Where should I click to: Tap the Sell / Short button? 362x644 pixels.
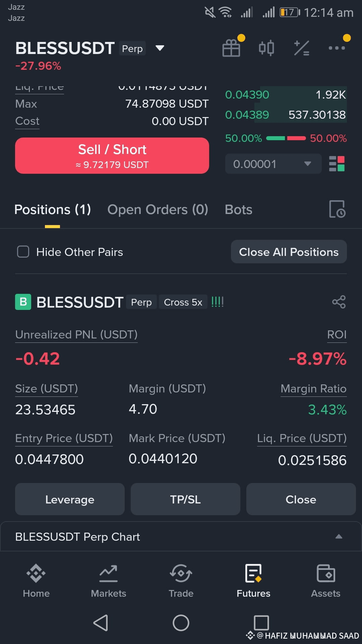(112, 156)
